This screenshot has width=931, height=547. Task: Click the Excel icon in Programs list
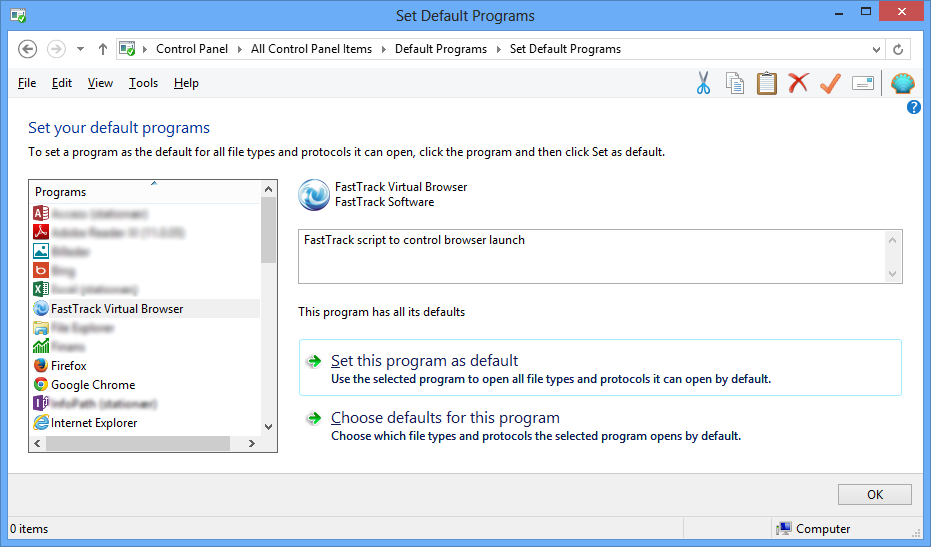pyautogui.click(x=41, y=289)
